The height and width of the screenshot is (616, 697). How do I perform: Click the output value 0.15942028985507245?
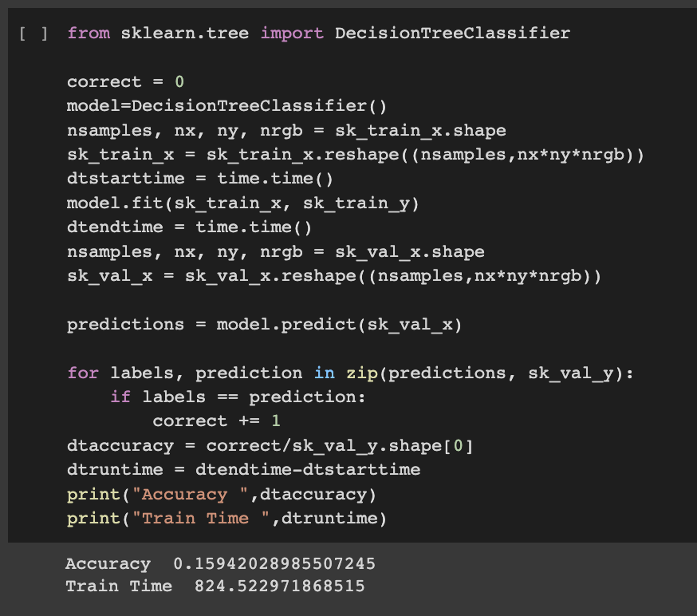tap(274, 564)
